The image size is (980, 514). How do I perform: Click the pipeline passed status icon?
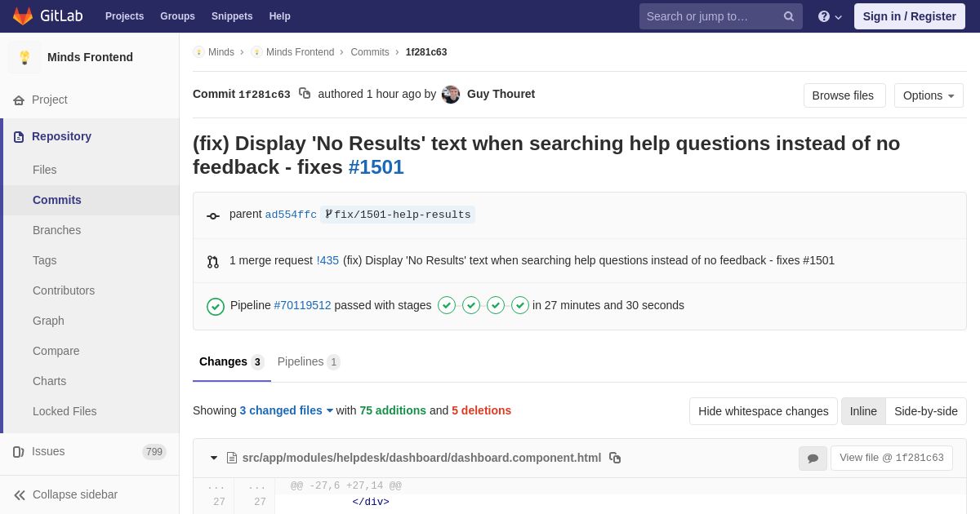(x=216, y=306)
